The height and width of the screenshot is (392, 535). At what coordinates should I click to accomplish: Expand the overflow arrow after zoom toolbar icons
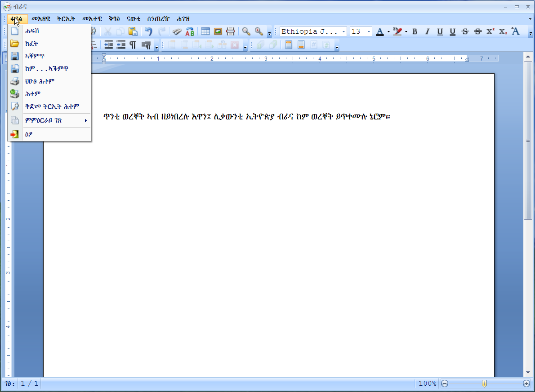pos(269,33)
